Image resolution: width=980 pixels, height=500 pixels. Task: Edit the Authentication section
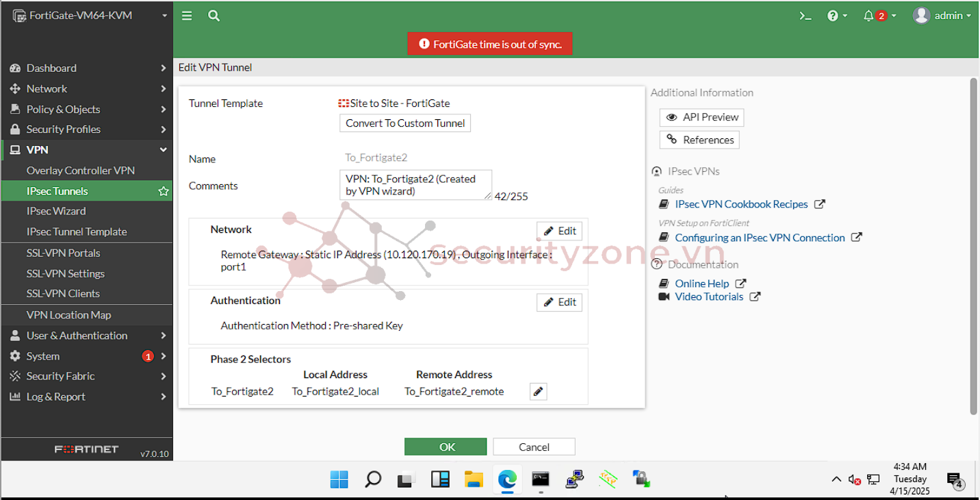(559, 302)
